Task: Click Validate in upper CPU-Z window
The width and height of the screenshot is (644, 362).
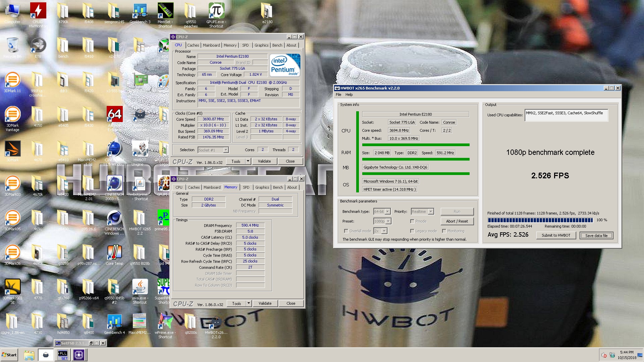Action: point(264,161)
